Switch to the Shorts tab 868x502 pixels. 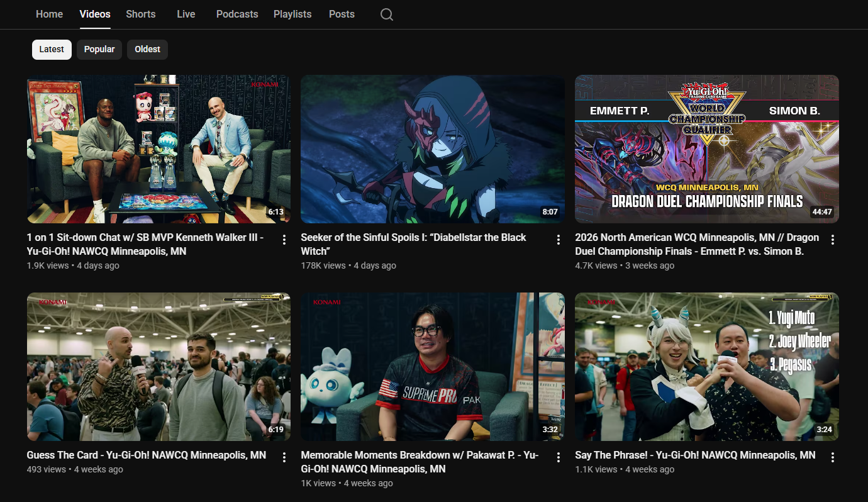click(141, 14)
